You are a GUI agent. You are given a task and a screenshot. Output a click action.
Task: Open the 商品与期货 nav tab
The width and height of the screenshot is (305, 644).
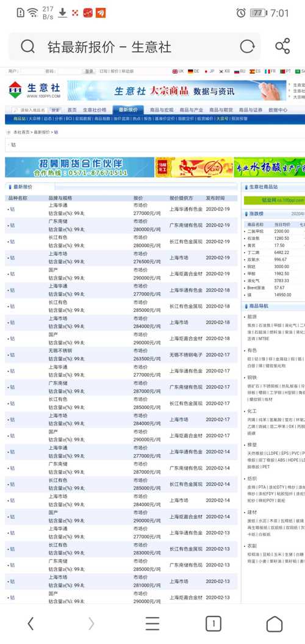(221, 110)
